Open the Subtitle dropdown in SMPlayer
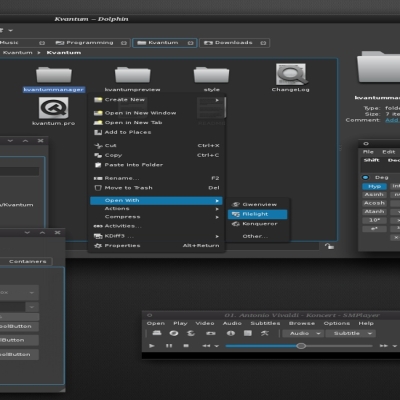Image resolution: width=400 pixels, height=400 pixels. point(350,333)
